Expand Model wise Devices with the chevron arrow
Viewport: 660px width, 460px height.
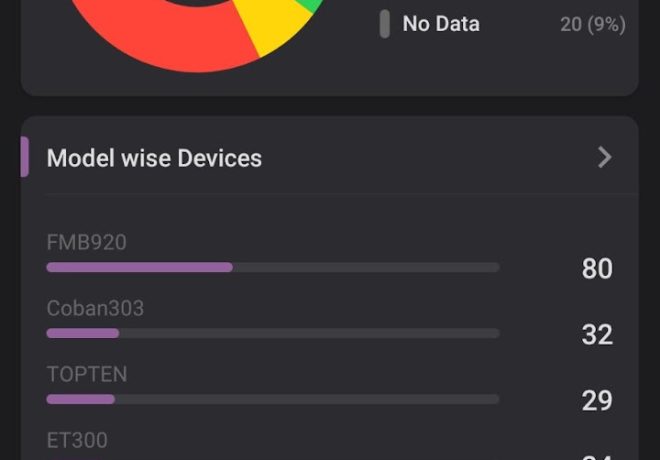click(604, 157)
